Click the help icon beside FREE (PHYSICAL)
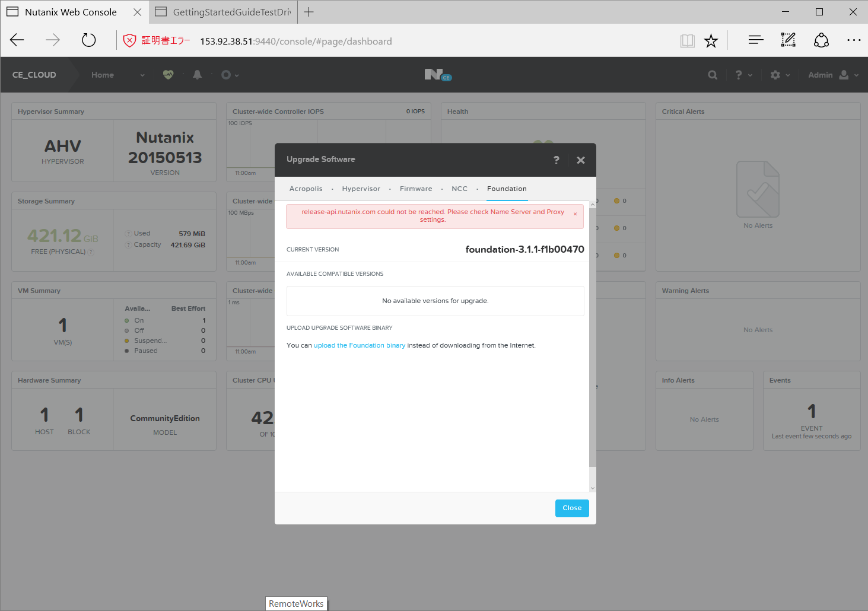This screenshot has height=611, width=868. tap(91, 252)
